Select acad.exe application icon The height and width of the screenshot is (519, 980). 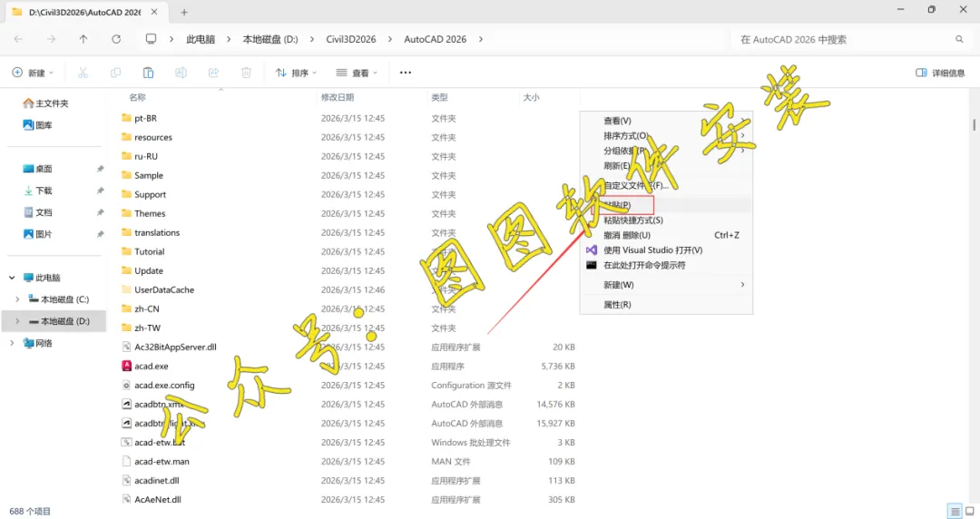(127, 366)
